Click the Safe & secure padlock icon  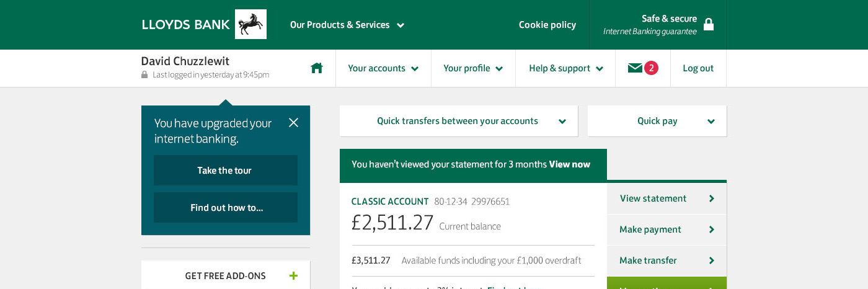pos(709,24)
